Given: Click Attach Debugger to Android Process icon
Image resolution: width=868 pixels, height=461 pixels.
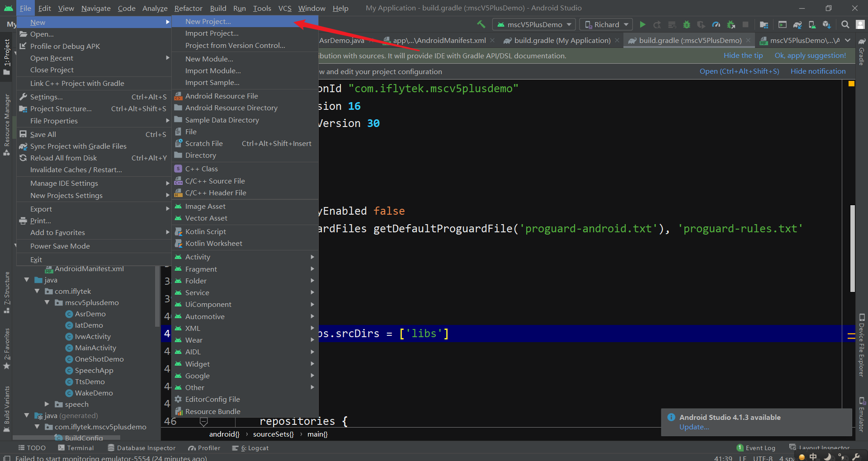Looking at the screenshot, I should pos(731,24).
